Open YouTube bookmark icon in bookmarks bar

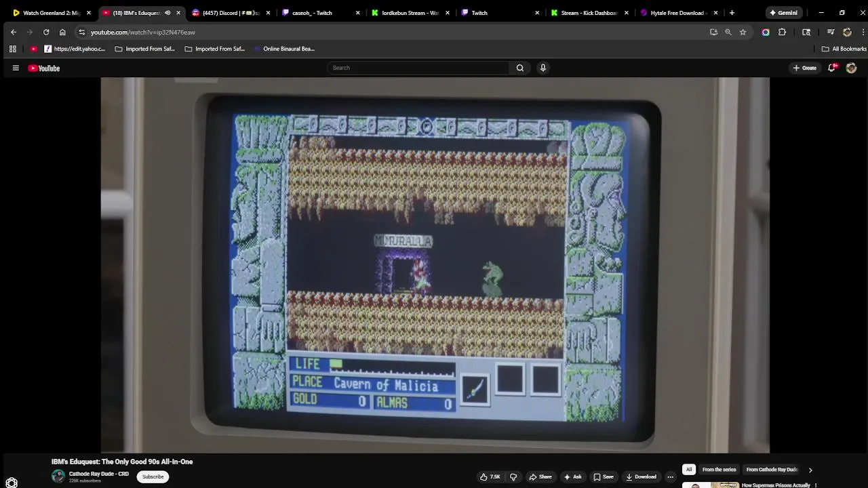click(33, 49)
